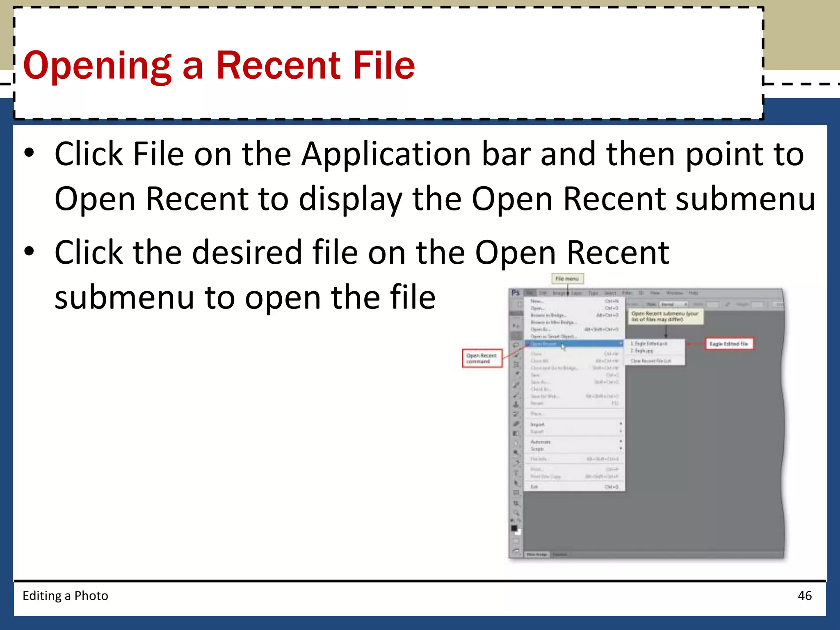Open the Help menu
The height and width of the screenshot is (630, 840).
(694, 293)
